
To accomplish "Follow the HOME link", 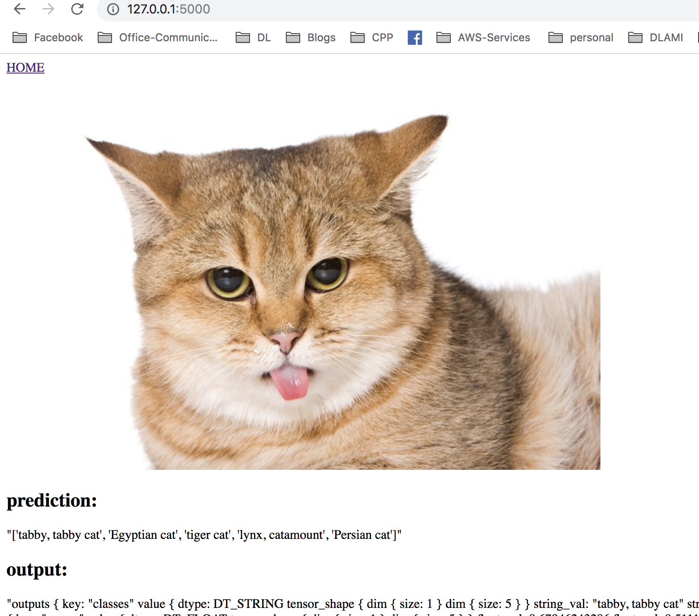I will (x=25, y=68).
